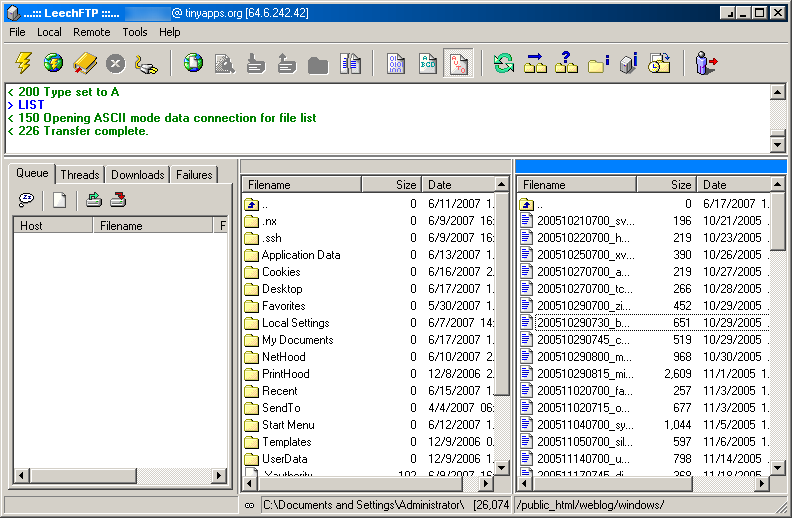Select remote file 200510290730_b...
792x518 pixels.
click(585, 323)
